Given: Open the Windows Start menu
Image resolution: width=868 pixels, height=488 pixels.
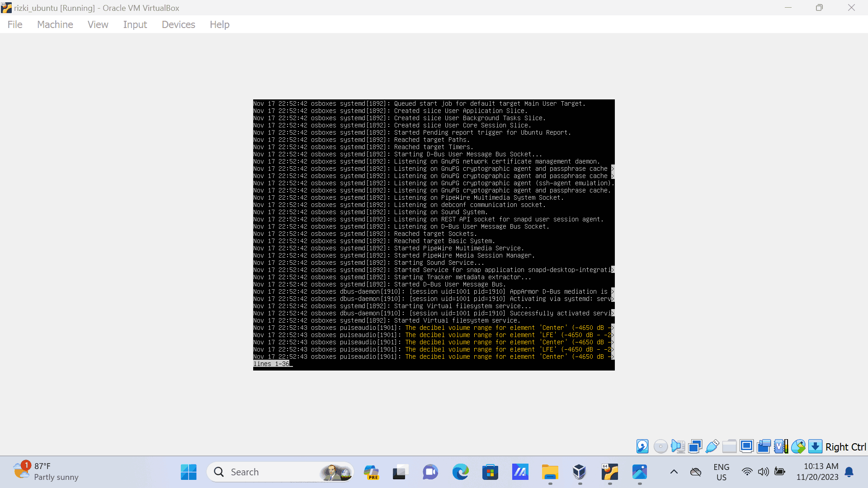Looking at the screenshot, I should coord(189,472).
